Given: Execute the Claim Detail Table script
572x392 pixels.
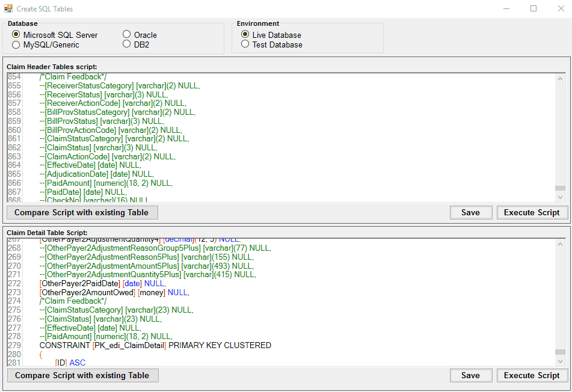Looking at the screenshot, I should point(532,375).
